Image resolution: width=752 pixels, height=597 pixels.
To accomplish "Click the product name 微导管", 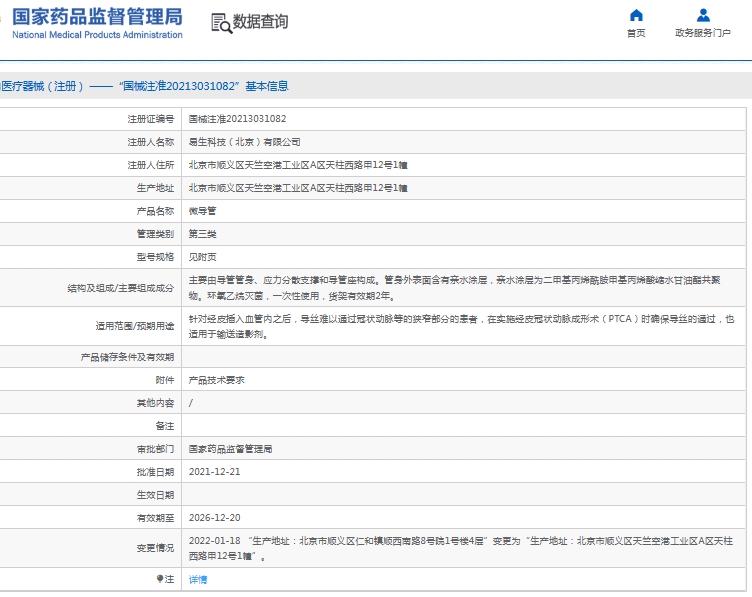I will click(203, 211).
